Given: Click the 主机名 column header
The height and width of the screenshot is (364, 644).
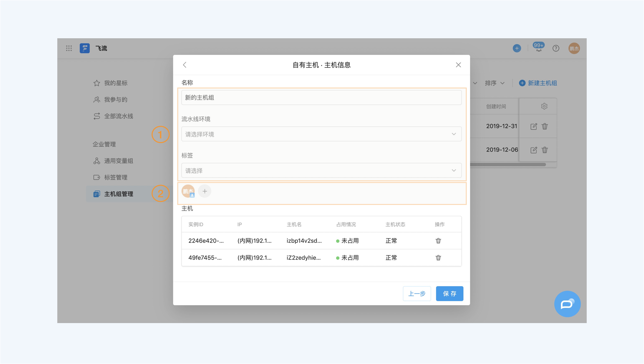Looking at the screenshot, I should click(x=294, y=225).
